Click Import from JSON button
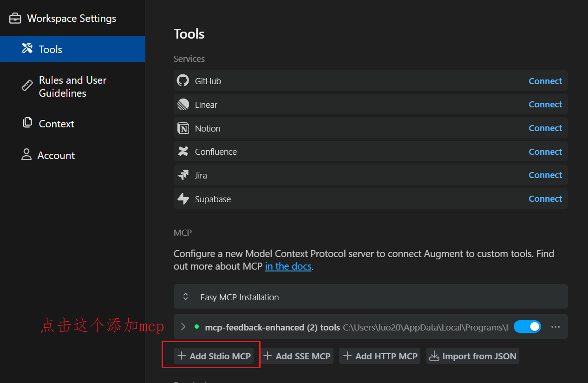The image size is (588, 383). click(472, 356)
